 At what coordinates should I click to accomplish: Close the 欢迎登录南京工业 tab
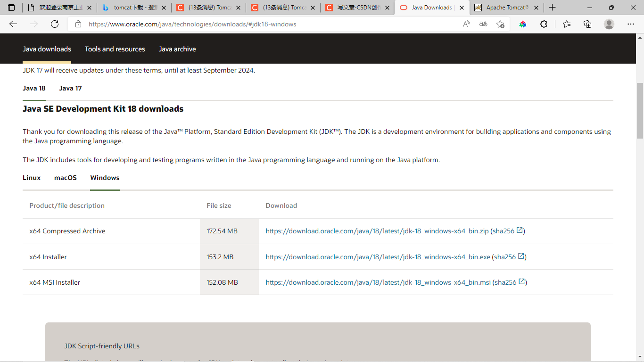(x=90, y=8)
